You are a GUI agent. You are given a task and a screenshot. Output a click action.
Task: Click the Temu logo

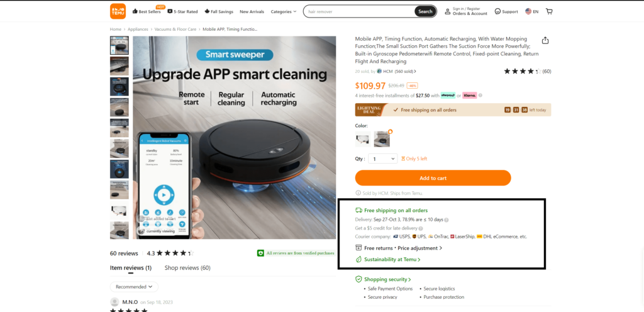tap(118, 11)
